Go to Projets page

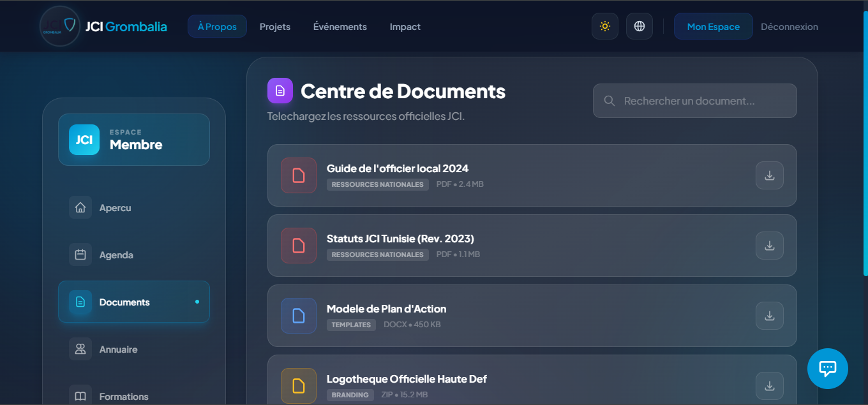coord(275,27)
